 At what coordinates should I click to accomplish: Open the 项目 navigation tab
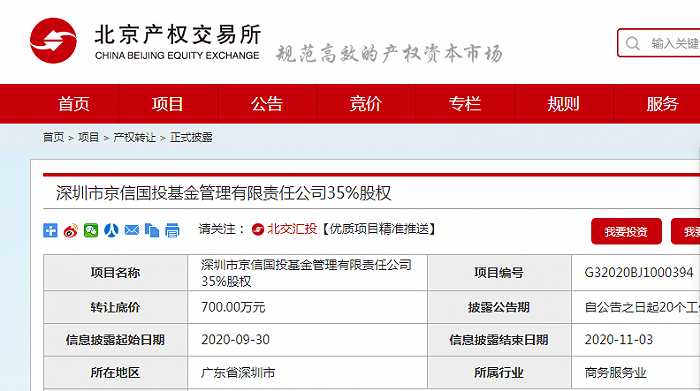point(168,104)
